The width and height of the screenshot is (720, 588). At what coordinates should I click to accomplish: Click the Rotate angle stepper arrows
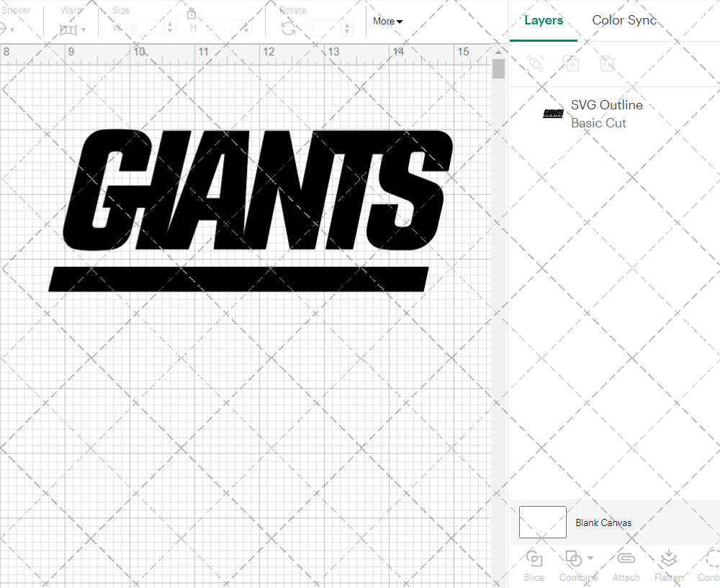[x=348, y=28]
